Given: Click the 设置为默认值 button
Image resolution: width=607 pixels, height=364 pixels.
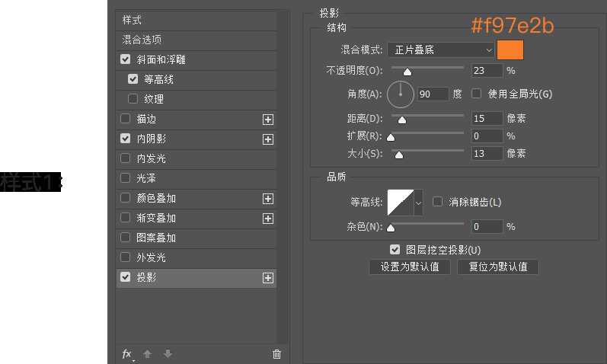Looking at the screenshot, I should pos(410,267).
